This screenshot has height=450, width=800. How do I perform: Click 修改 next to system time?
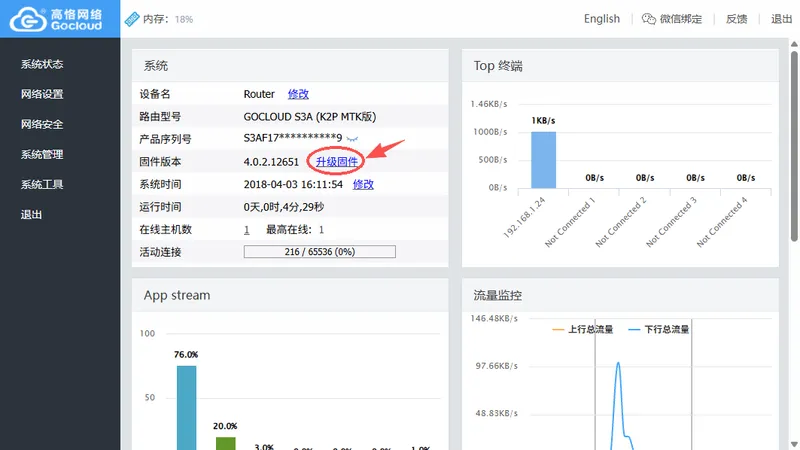coord(363,184)
